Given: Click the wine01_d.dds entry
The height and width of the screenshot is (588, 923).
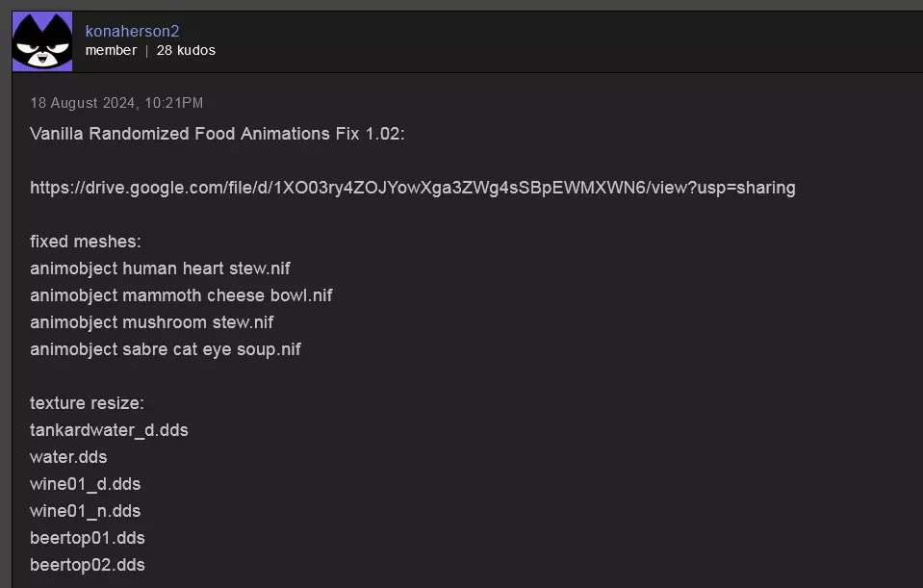Looking at the screenshot, I should 86,484.
